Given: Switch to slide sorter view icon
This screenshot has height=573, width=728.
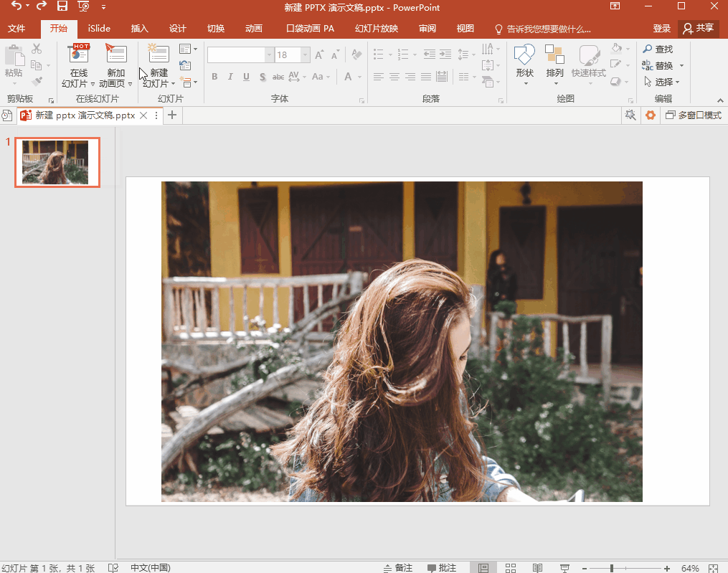Looking at the screenshot, I should (x=510, y=568).
